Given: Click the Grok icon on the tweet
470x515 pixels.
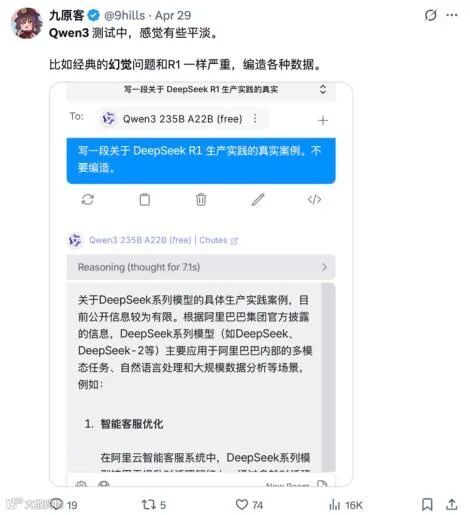Looking at the screenshot, I should point(430,15).
